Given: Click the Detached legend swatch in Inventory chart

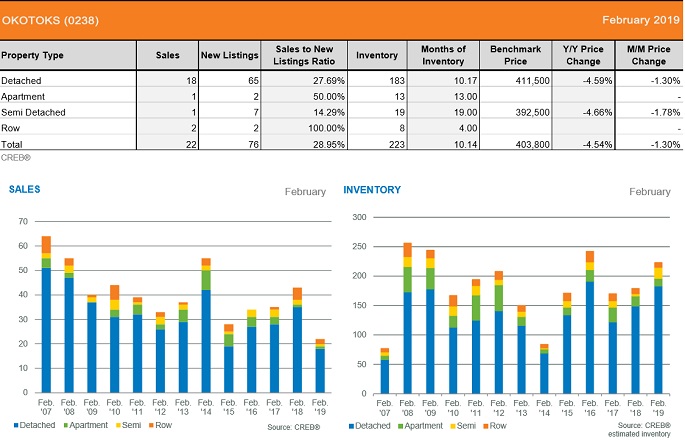Looking at the screenshot, I should pos(352,427).
